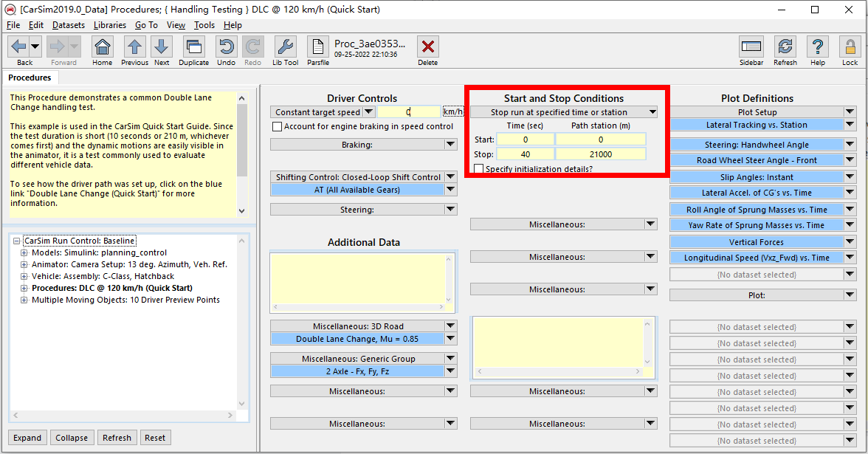The image size is (868, 454).
Task: Click the notes panel vertical scrollbar
Action: click(x=242, y=154)
